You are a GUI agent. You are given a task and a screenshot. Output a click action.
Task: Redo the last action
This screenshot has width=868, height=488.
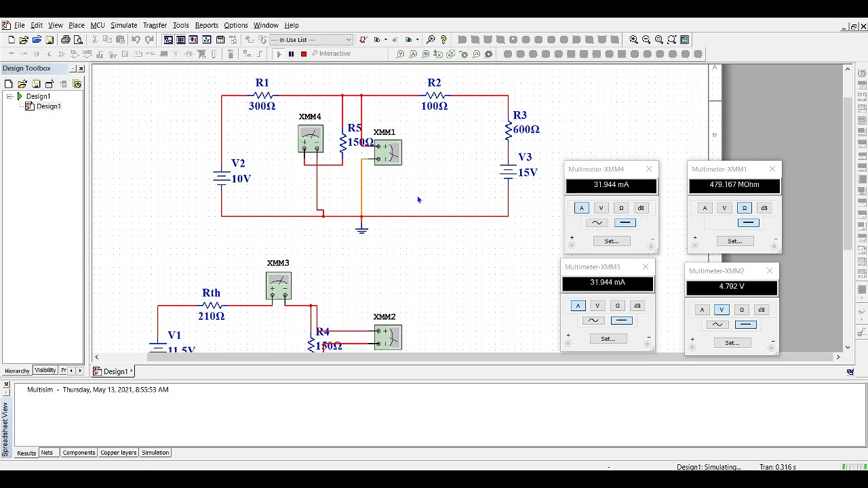[x=149, y=40]
